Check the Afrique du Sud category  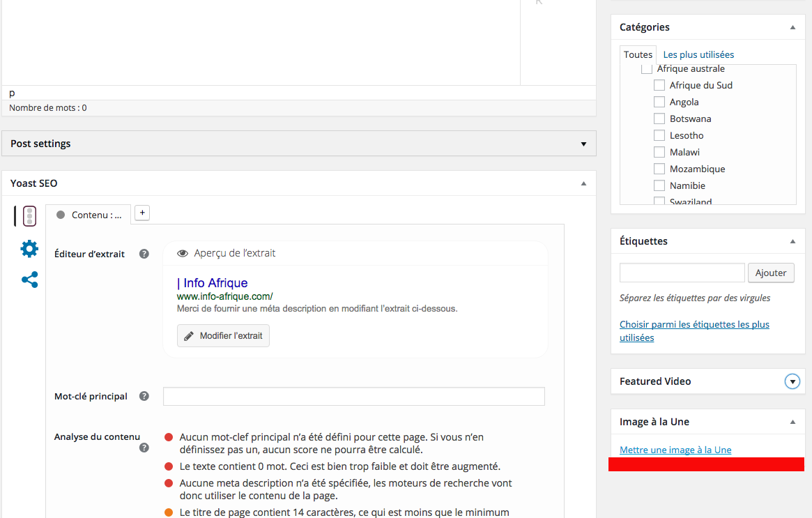(659, 85)
